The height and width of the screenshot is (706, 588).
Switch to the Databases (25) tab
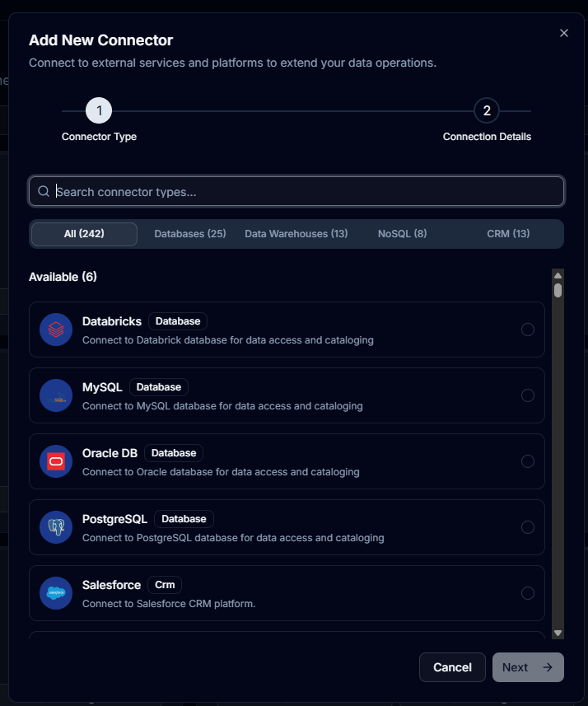coord(190,234)
